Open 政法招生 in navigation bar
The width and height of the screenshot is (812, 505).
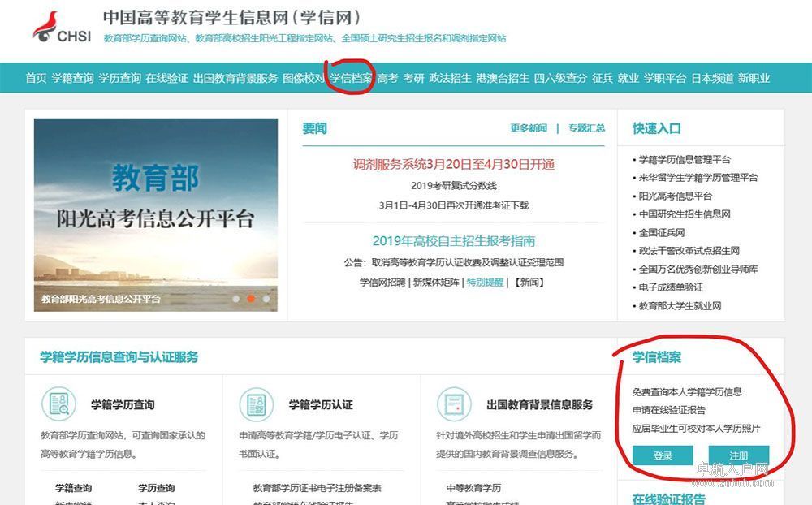click(451, 78)
